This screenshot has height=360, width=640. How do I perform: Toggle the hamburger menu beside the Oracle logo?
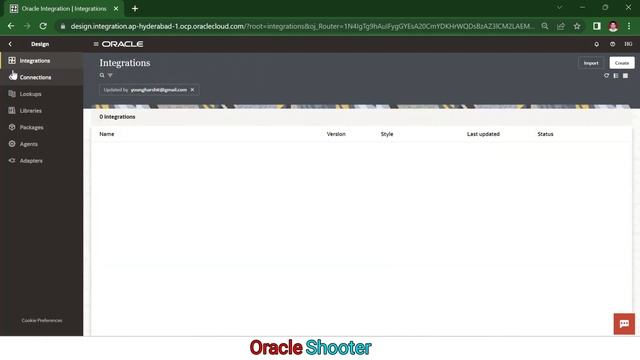pos(96,44)
